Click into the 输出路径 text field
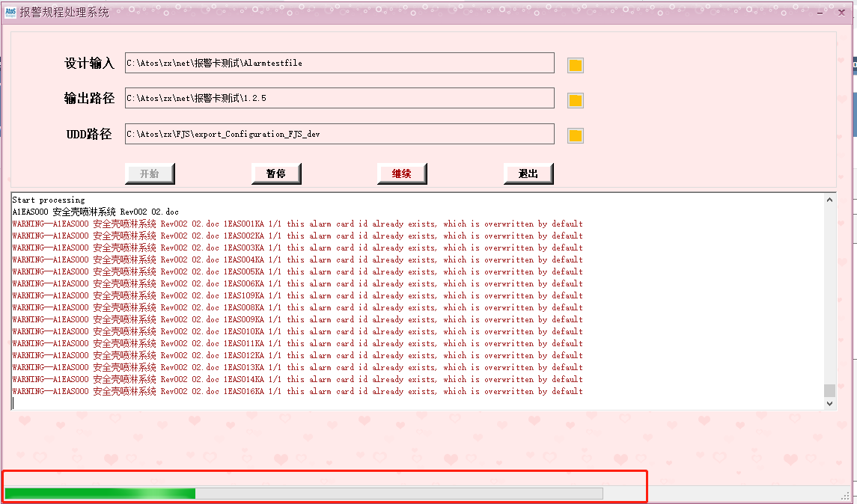This screenshot has width=857, height=504. click(x=339, y=98)
